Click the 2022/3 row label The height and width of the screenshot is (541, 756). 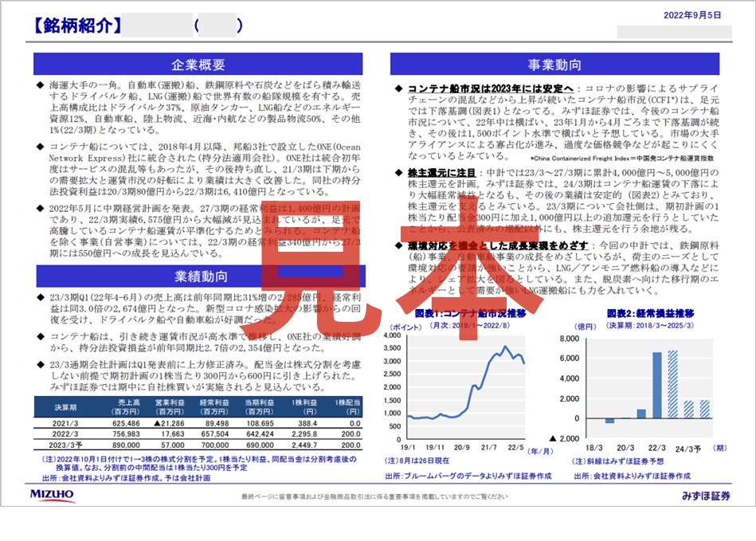point(65,434)
